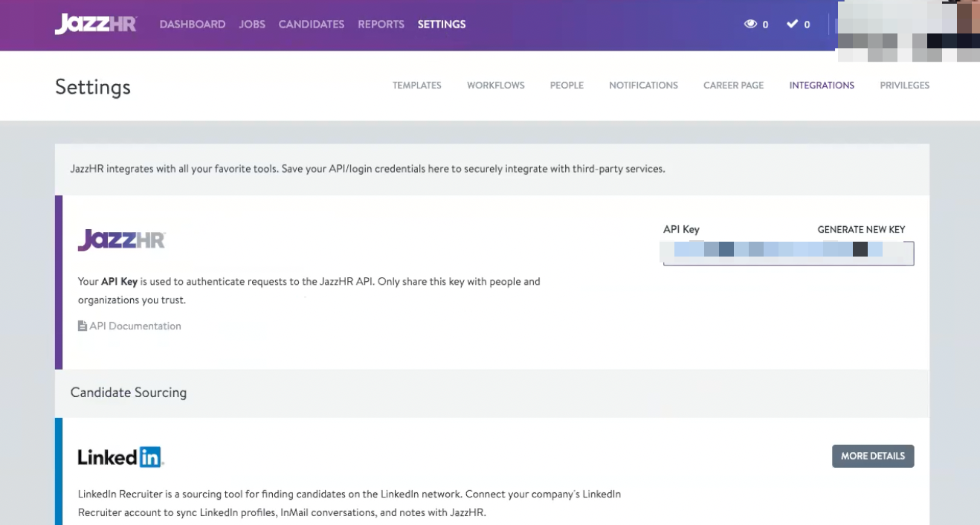Switch to the Notifications tab
Screen dimensions: 980x525
click(643, 86)
